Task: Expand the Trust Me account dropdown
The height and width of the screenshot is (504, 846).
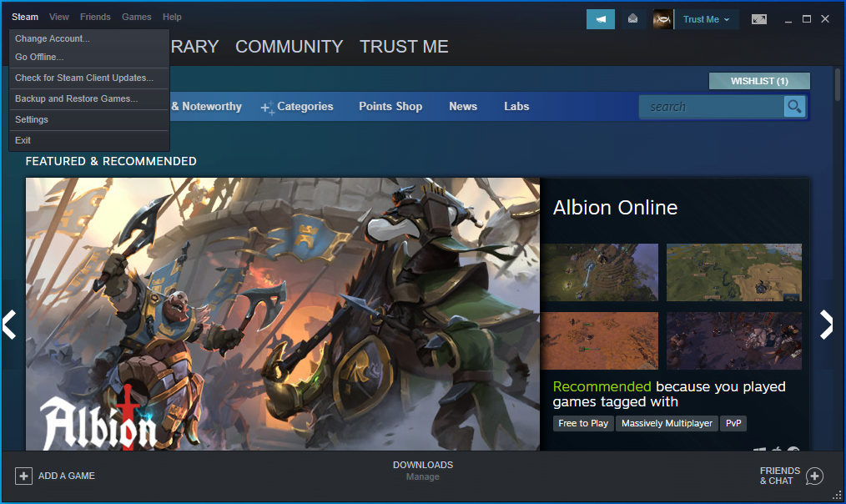Action: [x=706, y=19]
